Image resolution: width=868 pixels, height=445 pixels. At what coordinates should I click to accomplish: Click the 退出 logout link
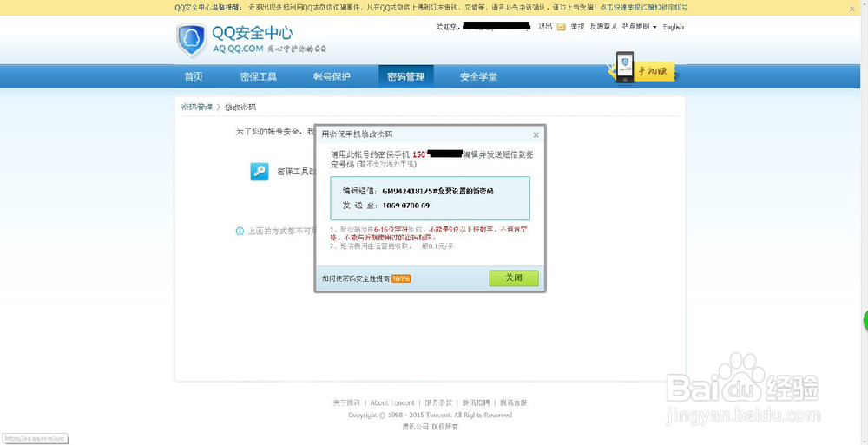[545, 27]
